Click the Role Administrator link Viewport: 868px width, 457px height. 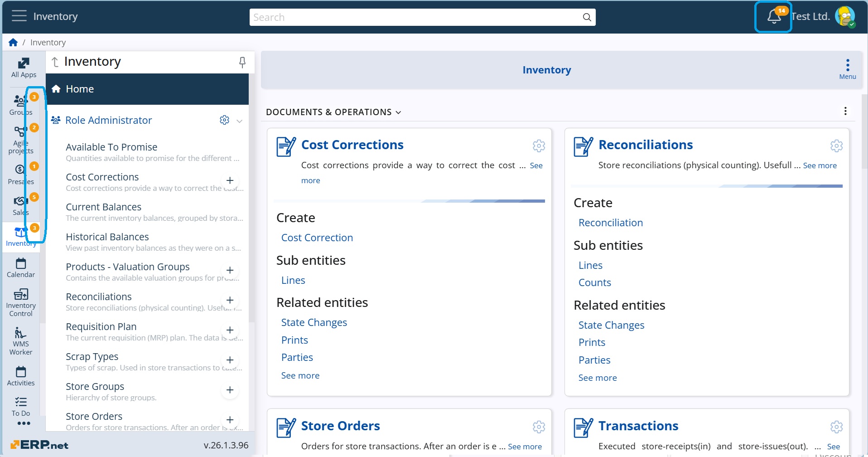[108, 120]
